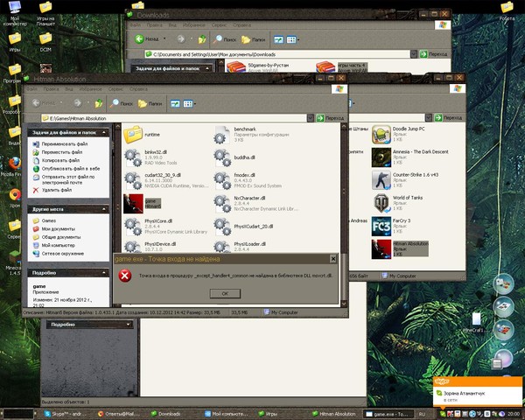
Task: Click Up folder icon in Hitman Absolution toolbar
Action: (98, 103)
